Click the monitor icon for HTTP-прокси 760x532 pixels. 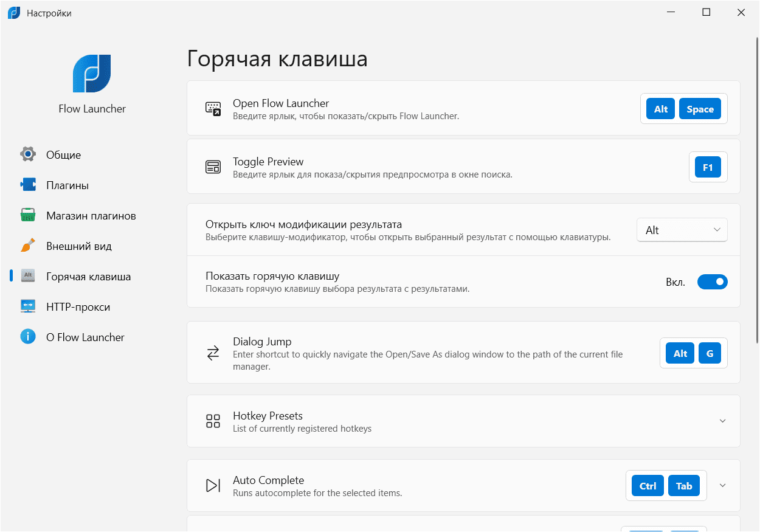click(28, 306)
